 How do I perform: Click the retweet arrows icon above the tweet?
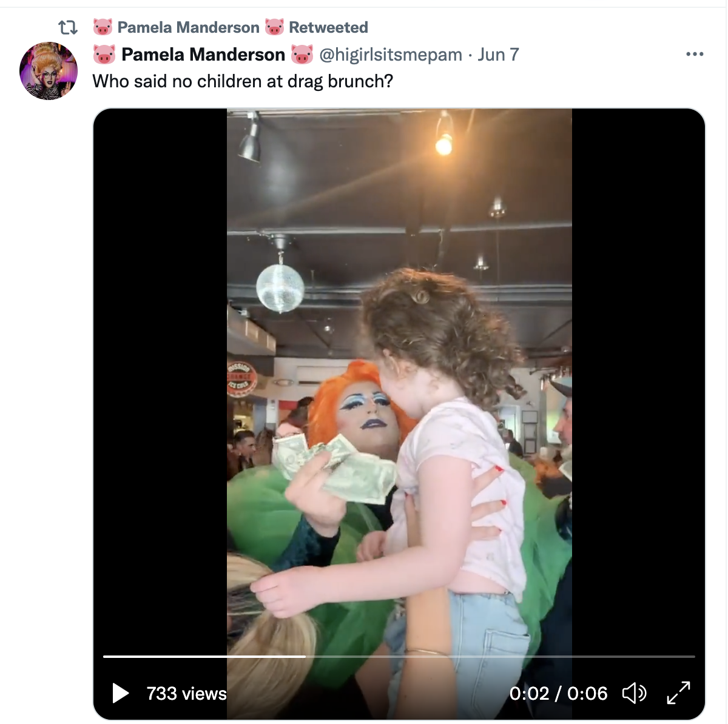pos(68,27)
